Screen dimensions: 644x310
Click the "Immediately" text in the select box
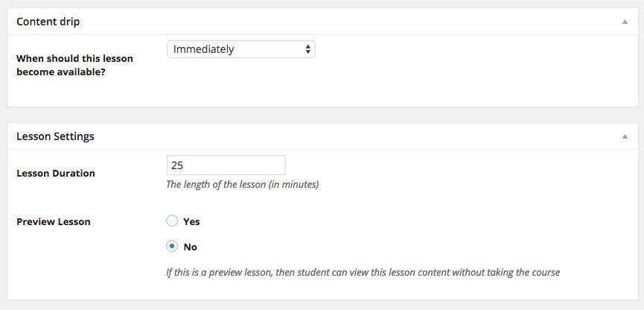(x=203, y=49)
